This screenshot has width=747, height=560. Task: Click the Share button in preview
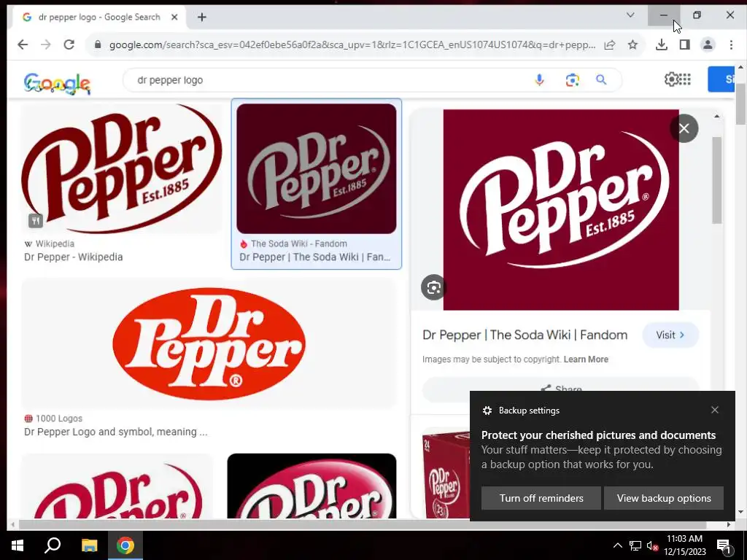pos(561,389)
